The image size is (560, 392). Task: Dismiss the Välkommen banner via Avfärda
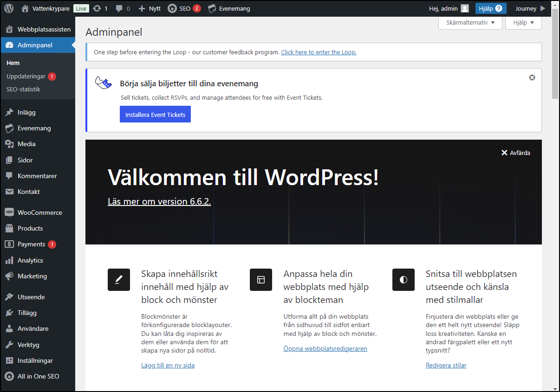pos(515,153)
